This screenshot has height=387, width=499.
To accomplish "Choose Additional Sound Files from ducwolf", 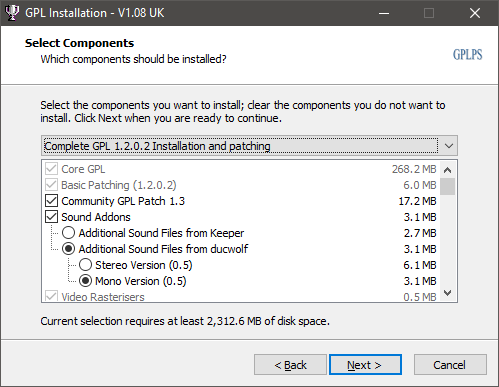I will pos(68,249).
